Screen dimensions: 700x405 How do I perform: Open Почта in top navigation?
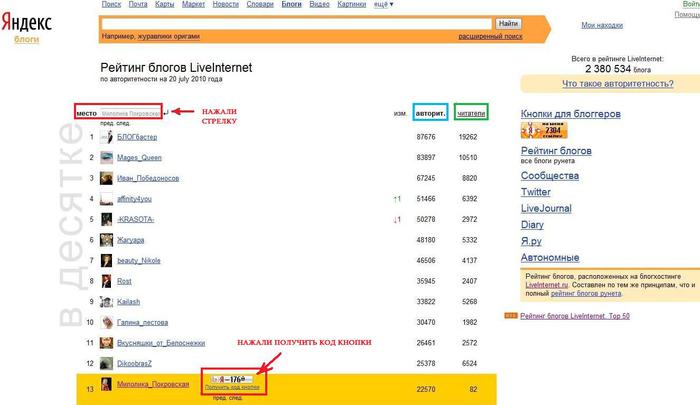138,4
